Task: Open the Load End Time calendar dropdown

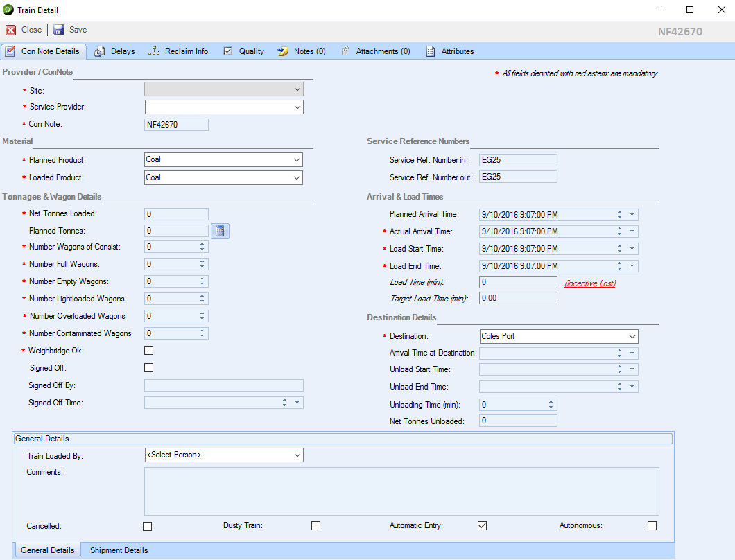Action: 632,266
